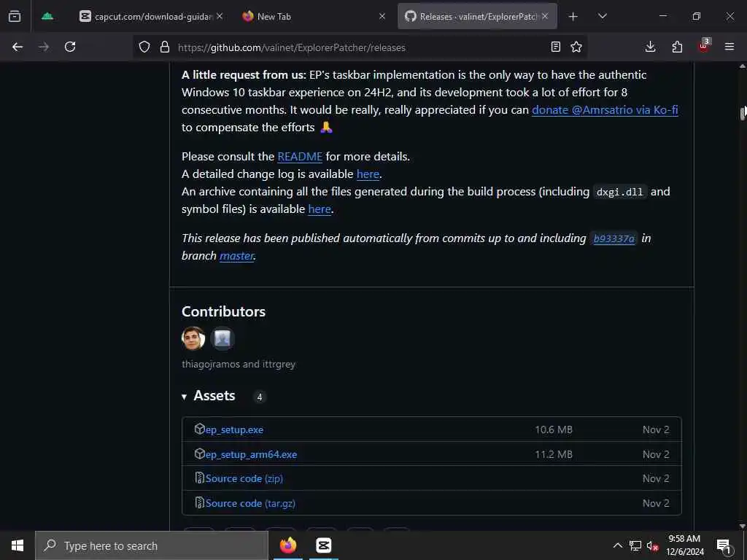Viewport: 747px width, 560px height.
Task: Open a new tab with plus
Action: [573, 17]
